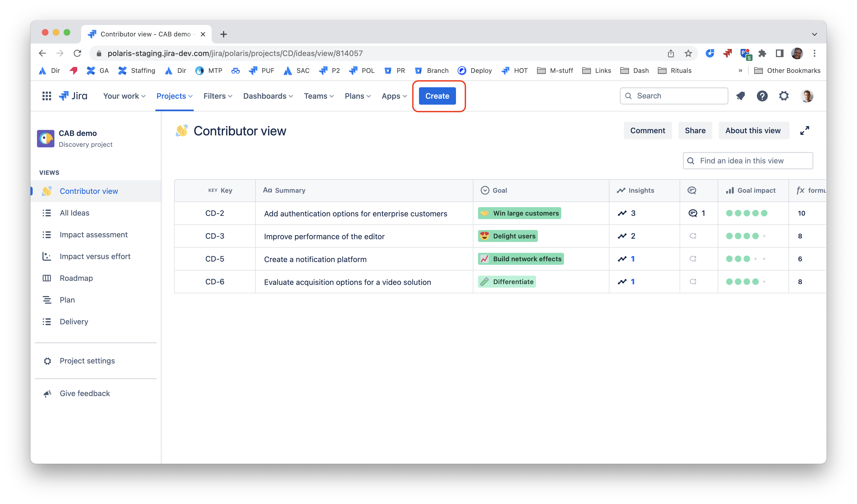
Task: Click the Create button
Action: [x=437, y=96]
